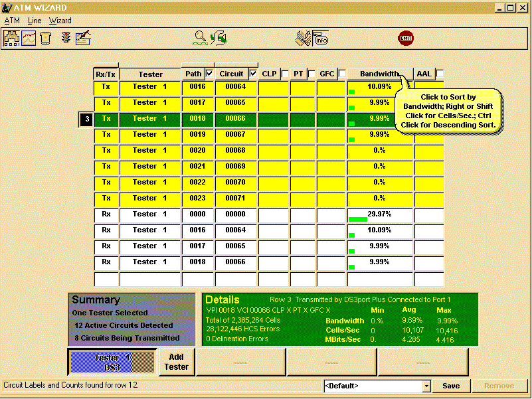
Task: Click the 10.09% bandwidth cell in Rx row 0016
Action: (380, 232)
